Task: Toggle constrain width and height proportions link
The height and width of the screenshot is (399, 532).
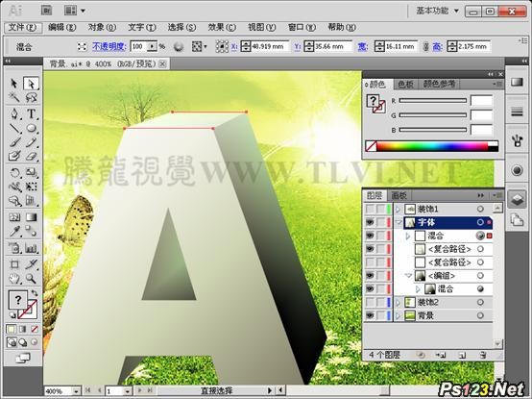Action: [x=426, y=46]
